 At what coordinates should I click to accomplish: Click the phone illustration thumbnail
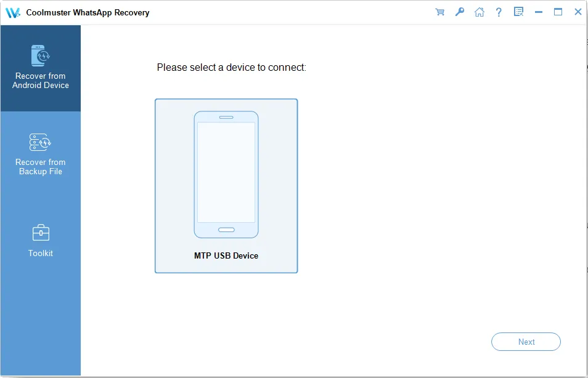pos(226,174)
